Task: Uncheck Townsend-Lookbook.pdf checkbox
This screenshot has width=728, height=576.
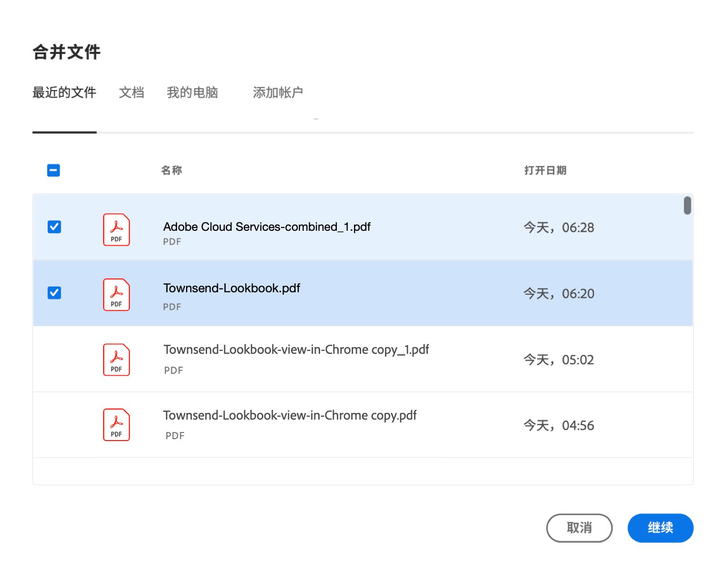Action: (54, 293)
